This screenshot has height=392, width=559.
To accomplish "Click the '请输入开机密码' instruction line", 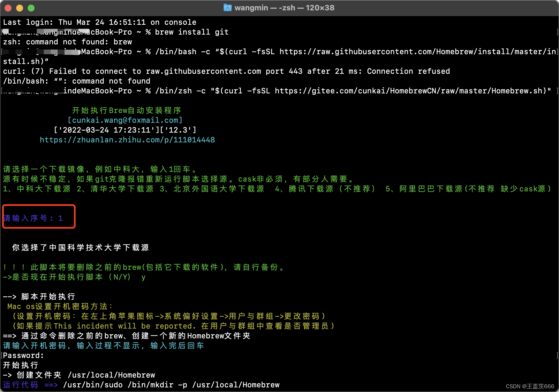I will (104, 346).
